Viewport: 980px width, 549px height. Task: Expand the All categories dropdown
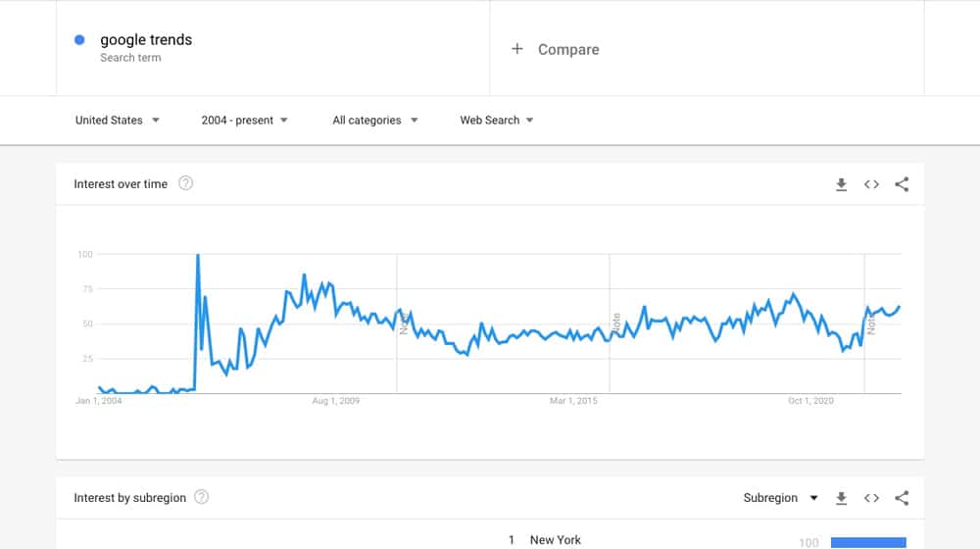click(375, 120)
